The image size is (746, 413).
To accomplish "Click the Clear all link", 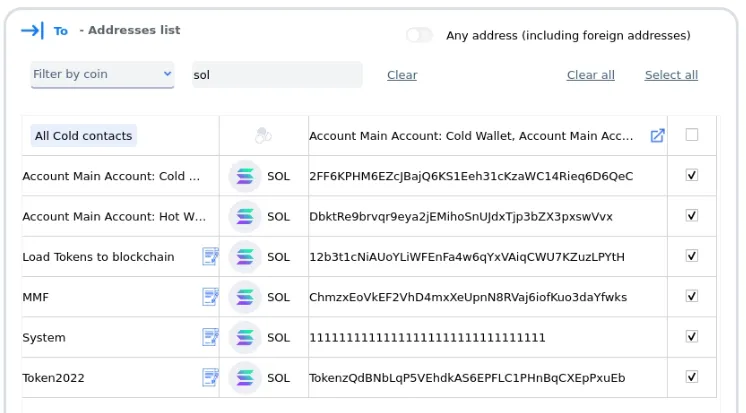I will [x=590, y=75].
